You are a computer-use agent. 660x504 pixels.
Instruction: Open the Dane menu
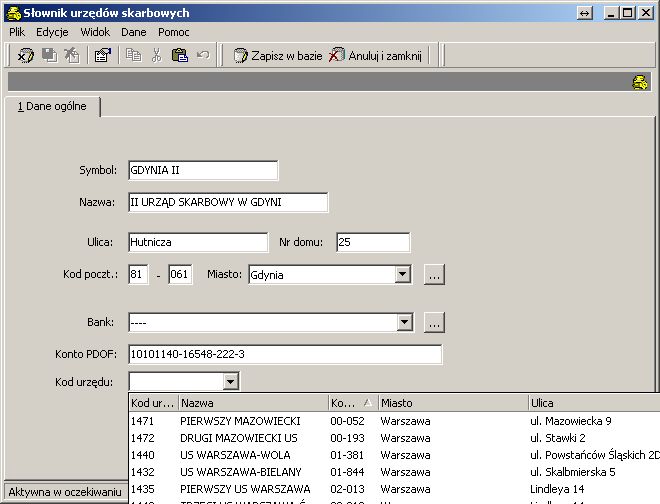point(133,32)
